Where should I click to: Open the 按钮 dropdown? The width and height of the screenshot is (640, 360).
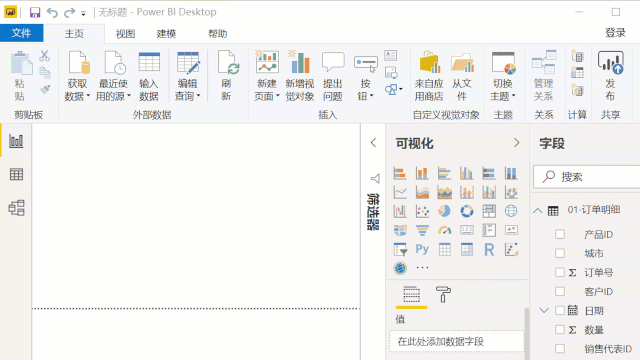point(365,78)
